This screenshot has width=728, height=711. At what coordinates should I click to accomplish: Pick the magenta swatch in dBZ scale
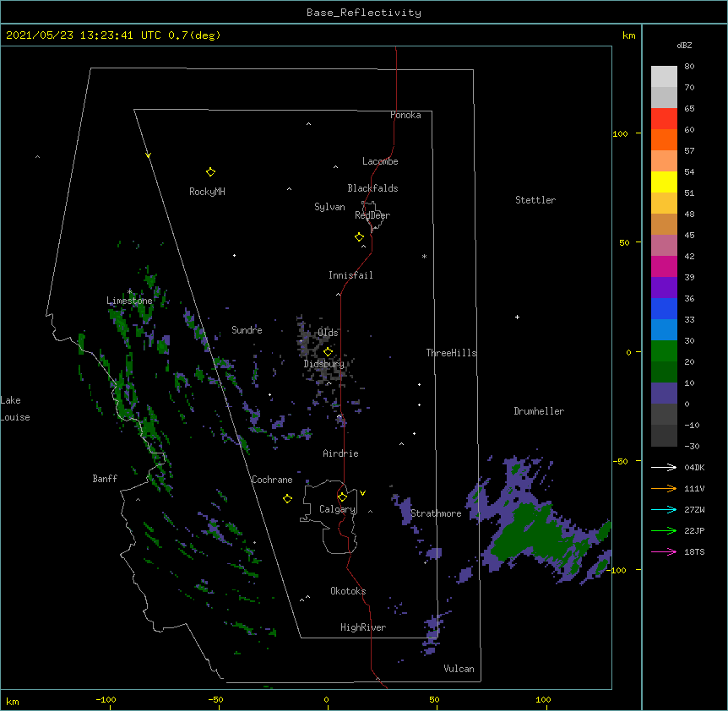[x=664, y=266]
